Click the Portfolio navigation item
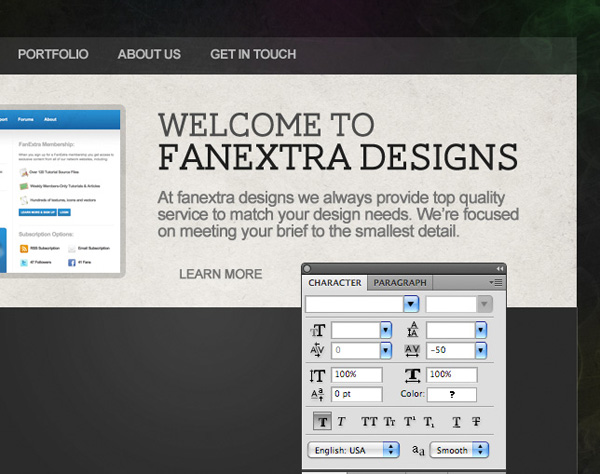This screenshot has height=474, width=600. pos(53,54)
